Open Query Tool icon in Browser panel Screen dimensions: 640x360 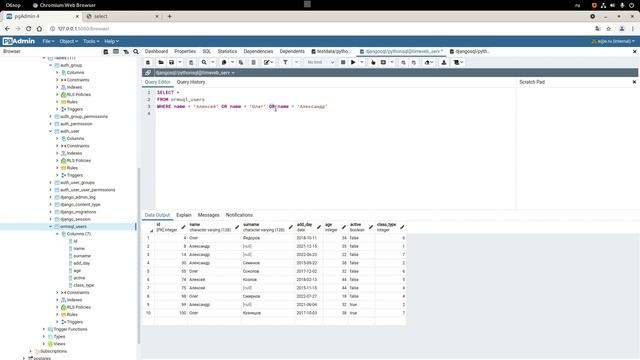[x=106, y=52]
